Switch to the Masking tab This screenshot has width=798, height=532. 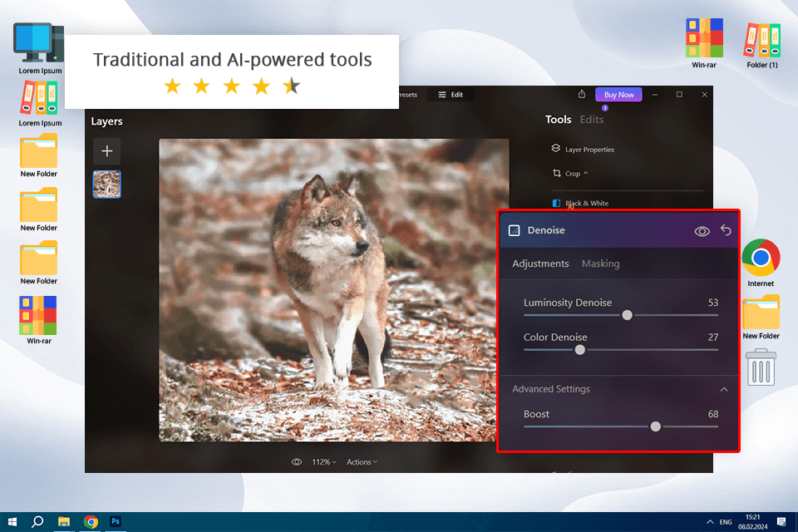[600, 264]
